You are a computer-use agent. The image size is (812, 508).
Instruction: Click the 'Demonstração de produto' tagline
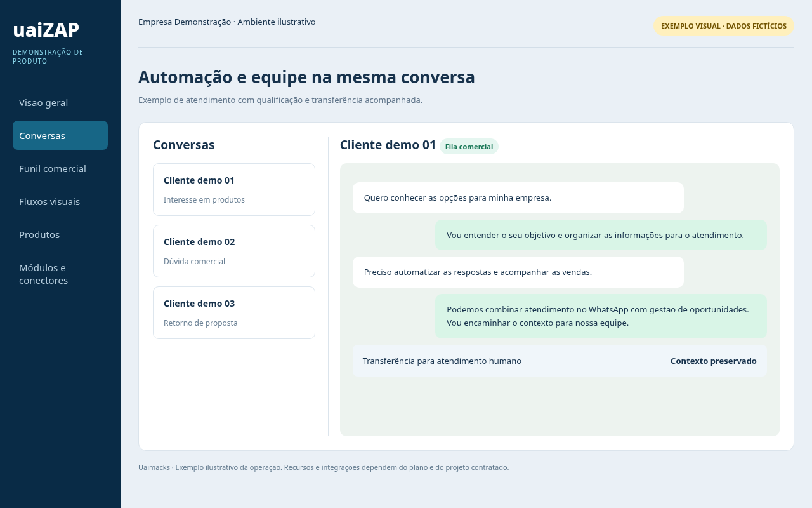[x=48, y=57]
